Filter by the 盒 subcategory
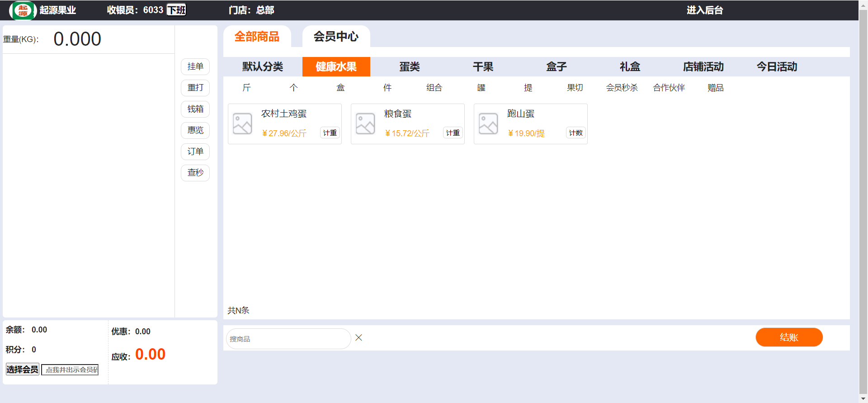 click(340, 87)
